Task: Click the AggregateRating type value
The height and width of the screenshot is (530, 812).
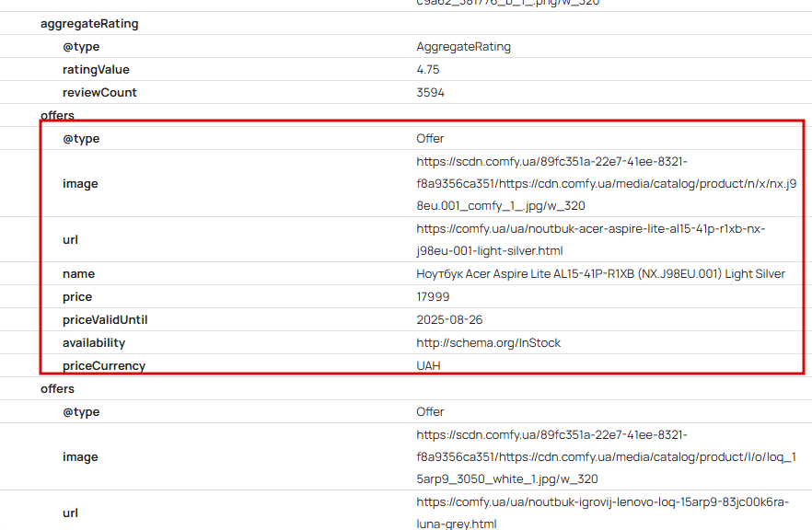Action: tap(463, 47)
